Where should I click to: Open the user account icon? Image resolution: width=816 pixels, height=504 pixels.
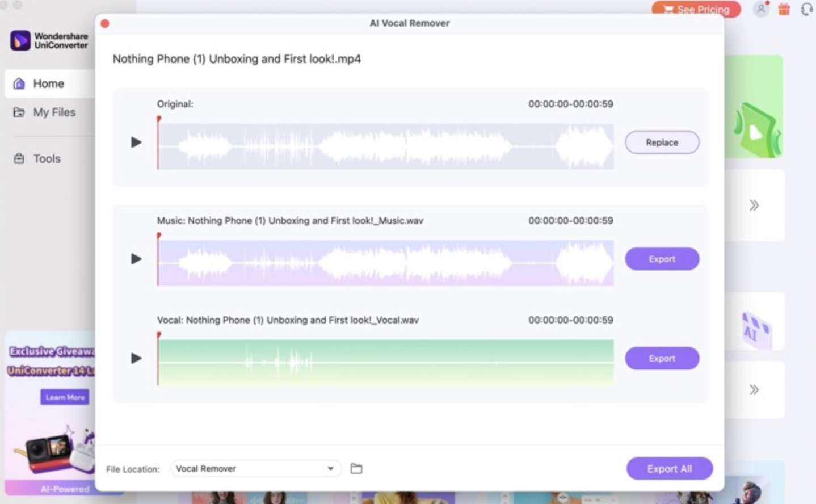[761, 9]
